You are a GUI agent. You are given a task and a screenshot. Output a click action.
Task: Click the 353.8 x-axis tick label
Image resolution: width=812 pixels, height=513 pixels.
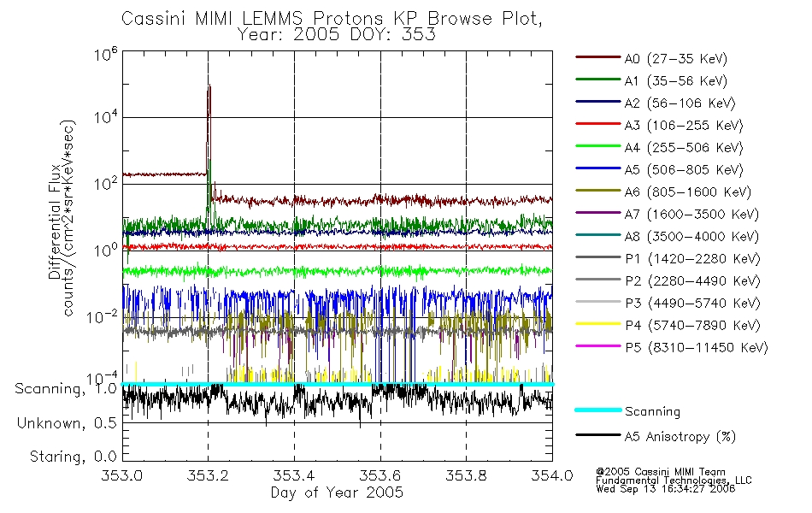[x=466, y=475]
